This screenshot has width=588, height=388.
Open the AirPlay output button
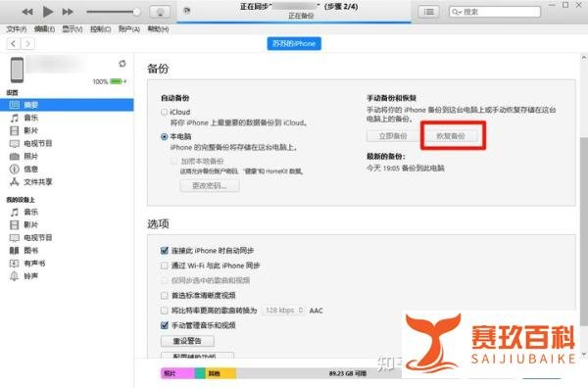160,12
